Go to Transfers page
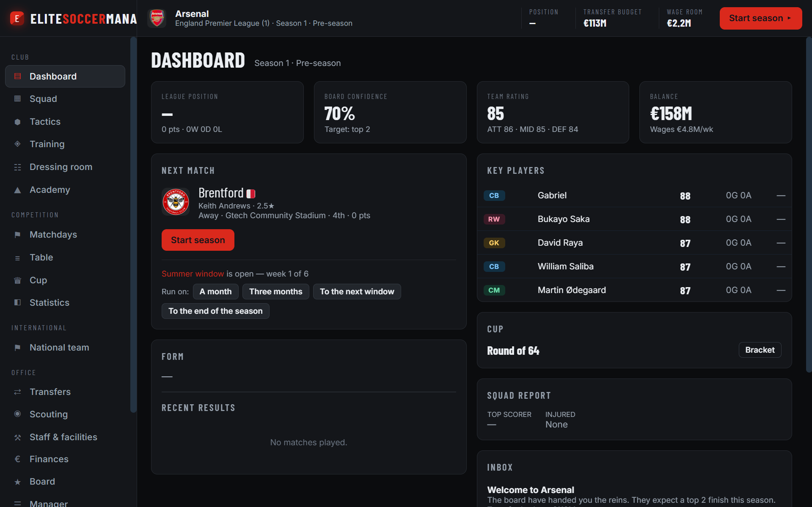This screenshot has width=812, height=507. pos(65,392)
